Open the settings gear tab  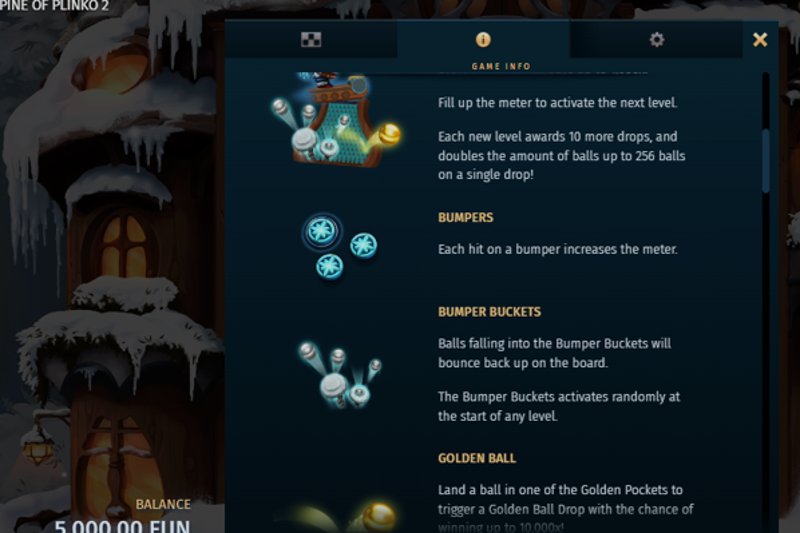(x=656, y=39)
